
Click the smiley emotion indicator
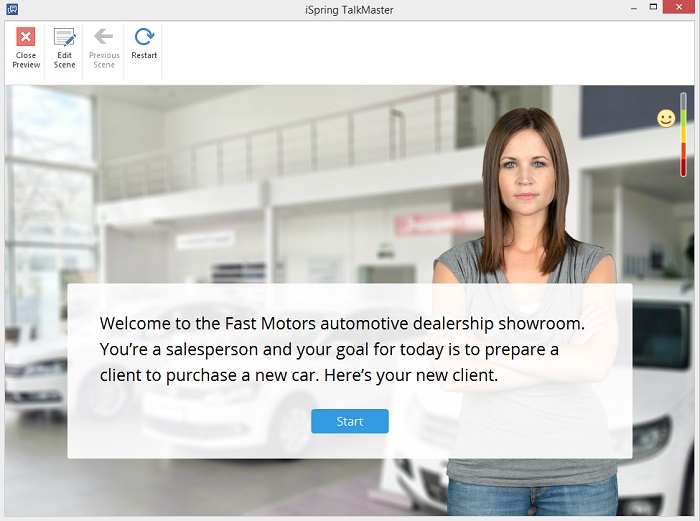point(666,118)
